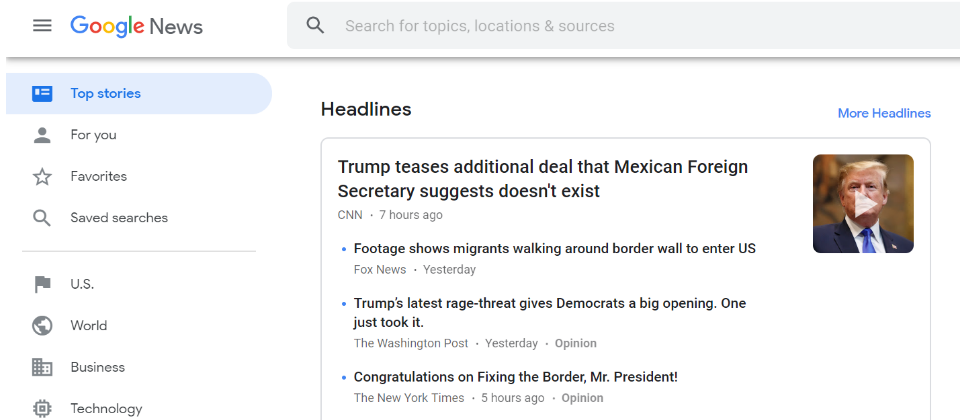
Task: Click the More Headlines link
Action: point(884,113)
